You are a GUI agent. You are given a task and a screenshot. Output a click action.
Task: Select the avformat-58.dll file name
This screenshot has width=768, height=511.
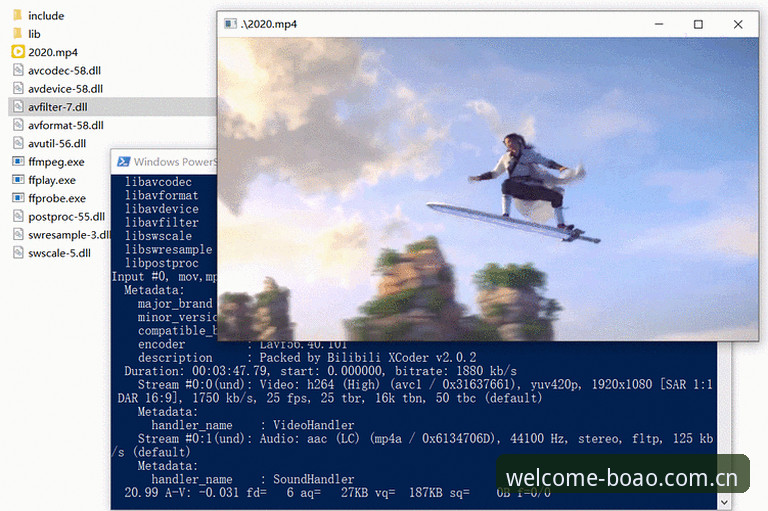coord(66,125)
